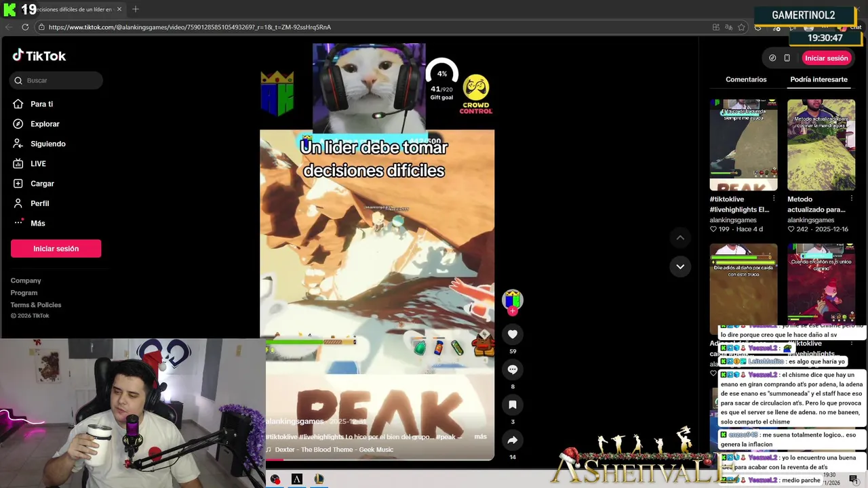Go to previous video with up chevron
Image resolution: width=868 pixels, height=488 pixels.
click(x=680, y=238)
